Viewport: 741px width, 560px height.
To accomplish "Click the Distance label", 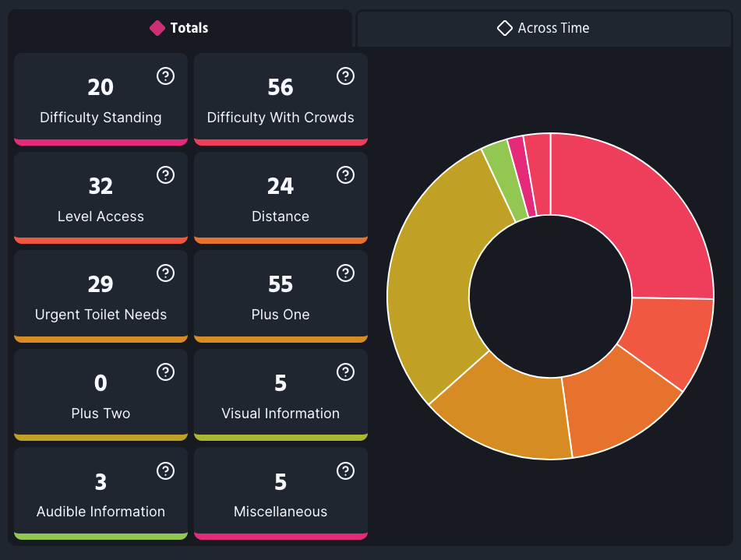I will [281, 217].
